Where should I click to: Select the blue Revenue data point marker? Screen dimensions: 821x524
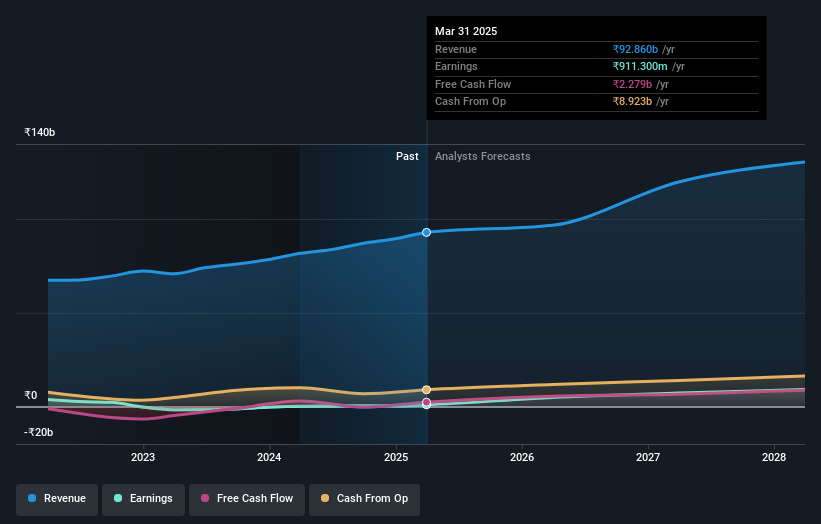coord(427,232)
